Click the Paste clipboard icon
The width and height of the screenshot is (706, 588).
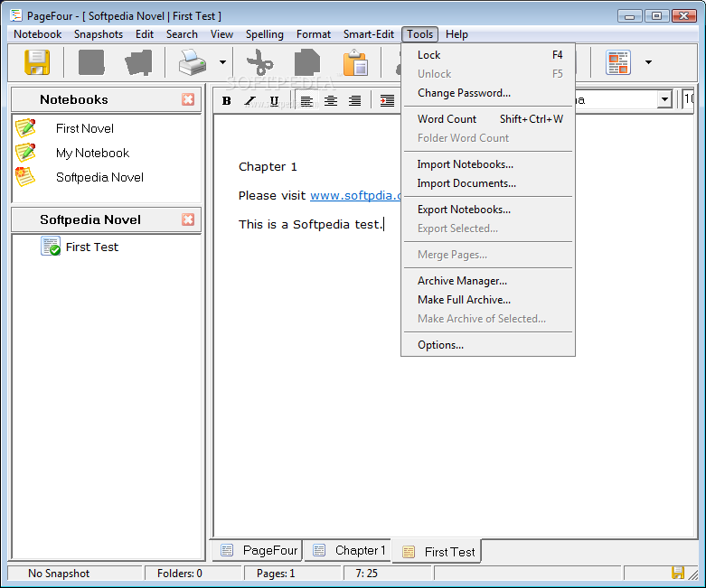pyautogui.click(x=355, y=62)
